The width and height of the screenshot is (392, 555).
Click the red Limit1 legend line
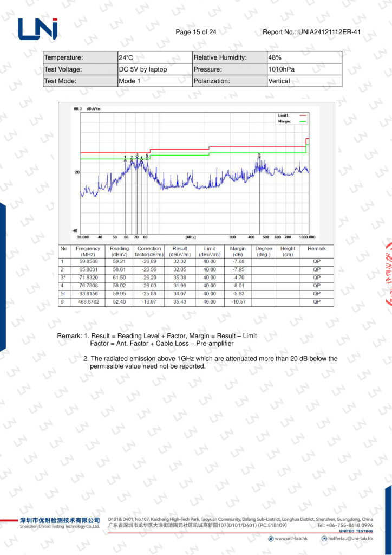[302, 115]
